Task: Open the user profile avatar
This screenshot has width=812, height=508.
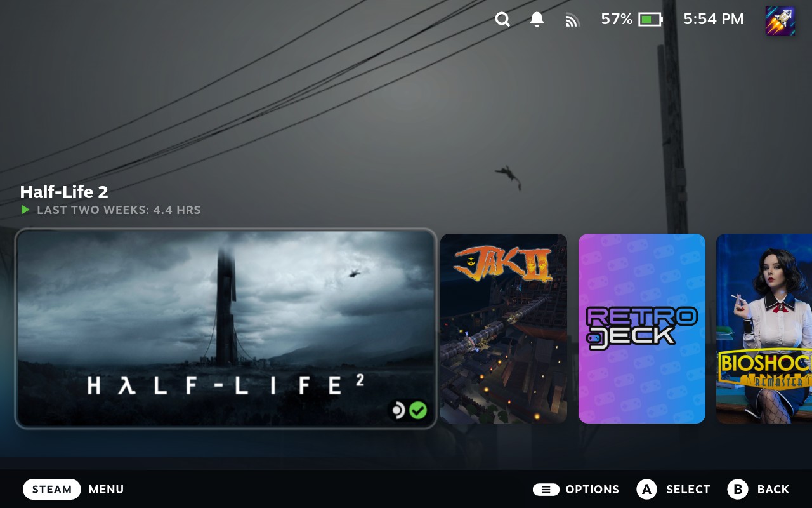Action: tap(780, 20)
